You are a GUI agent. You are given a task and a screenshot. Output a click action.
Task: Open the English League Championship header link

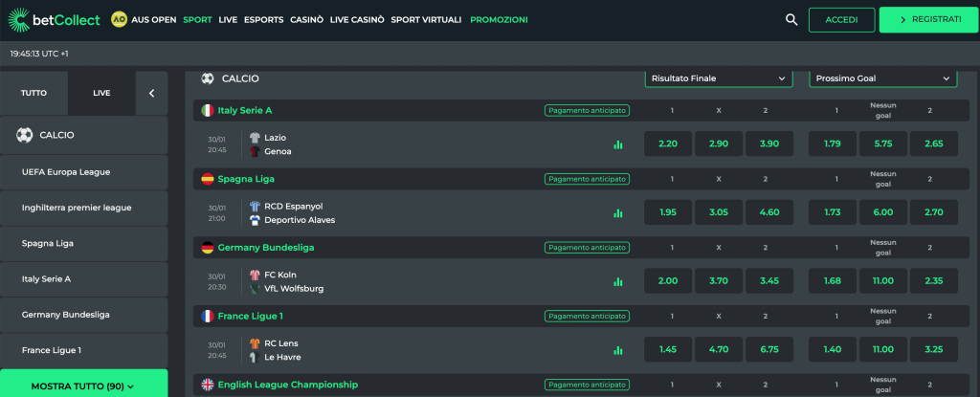tap(287, 385)
